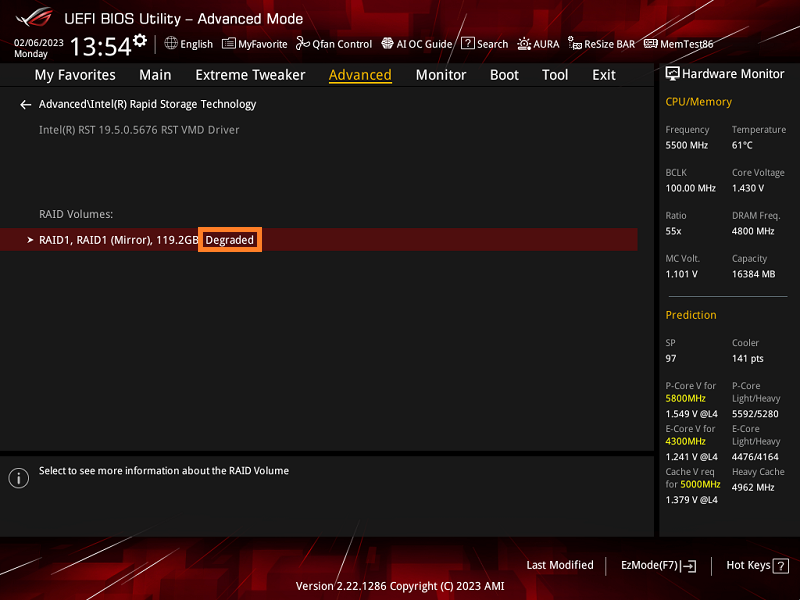800x600 pixels.
Task: Toggle the ReSize BAR icon
Action: pos(575,44)
